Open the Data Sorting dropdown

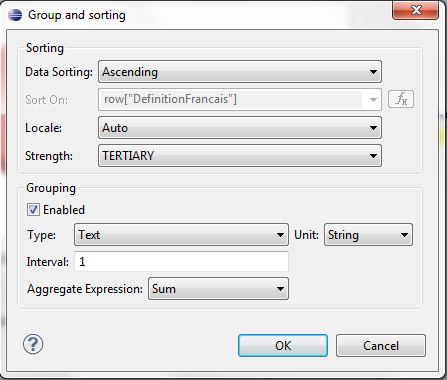pyautogui.click(x=240, y=72)
